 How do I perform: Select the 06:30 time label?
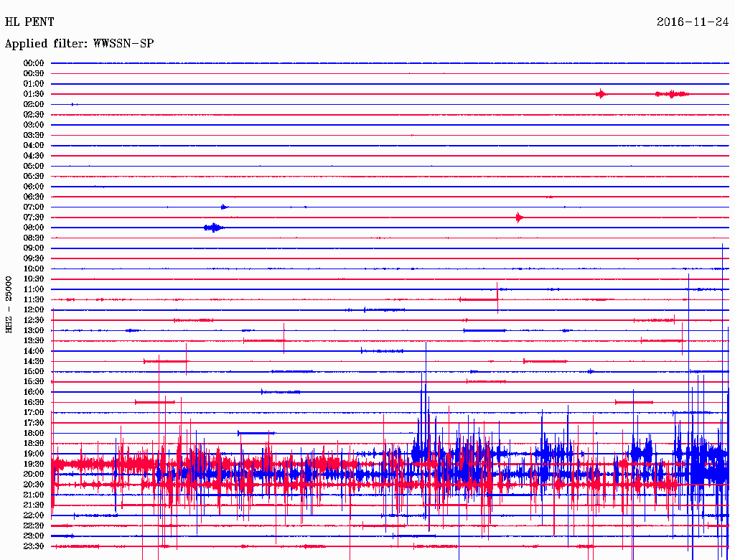point(34,197)
